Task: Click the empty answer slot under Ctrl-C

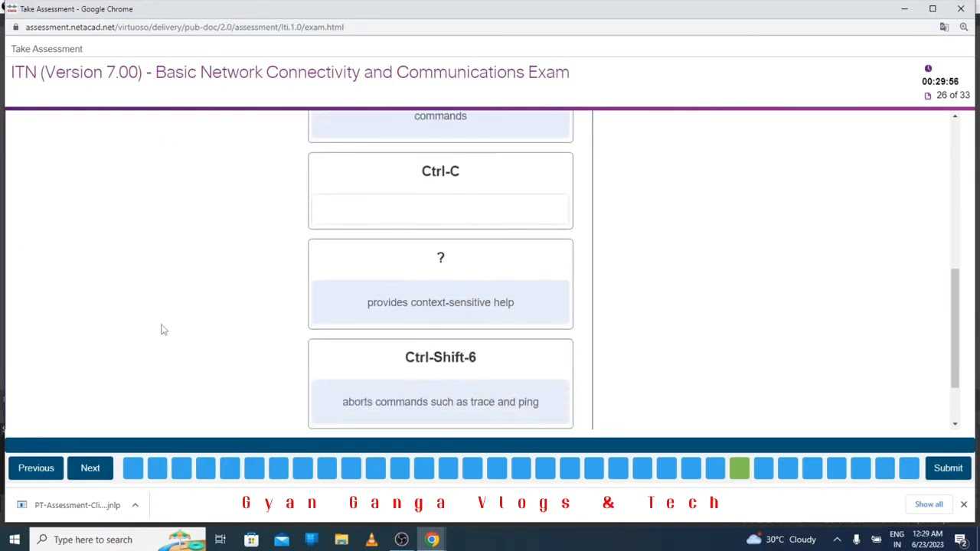Action: 440,209
